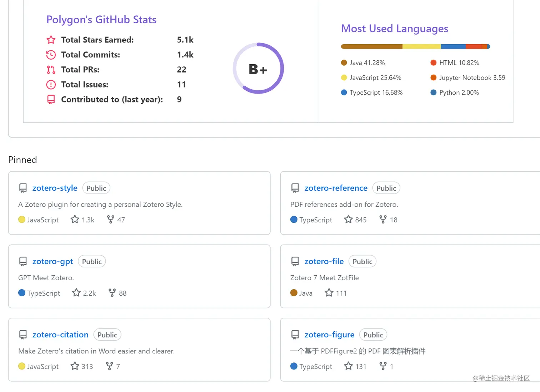
Task: Click 'Zotero 7 Meet ZotFile' description text
Action: pyautogui.click(x=324, y=278)
